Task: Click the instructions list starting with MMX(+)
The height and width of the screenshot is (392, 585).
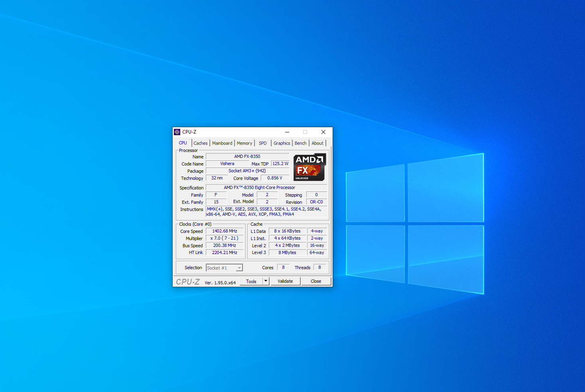Action: [x=266, y=212]
